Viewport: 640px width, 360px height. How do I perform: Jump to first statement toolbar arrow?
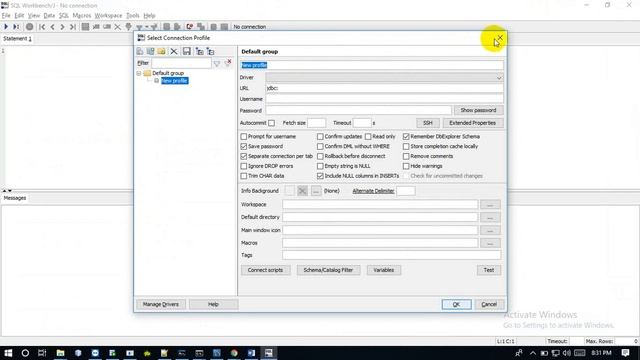pyautogui.click(x=42, y=27)
